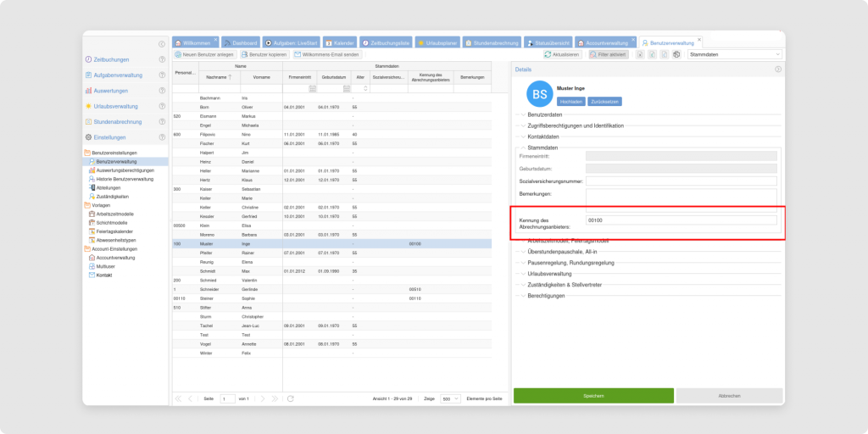Viewport: 868px width, 434px height.
Task: Click the Abteilungen icon in the sidebar tree
Action: click(92, 187)
